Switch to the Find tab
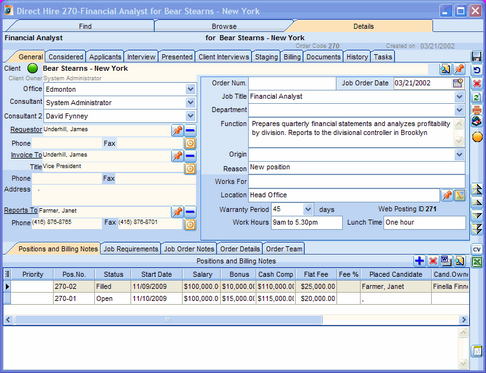 click(x=85, y=26)
